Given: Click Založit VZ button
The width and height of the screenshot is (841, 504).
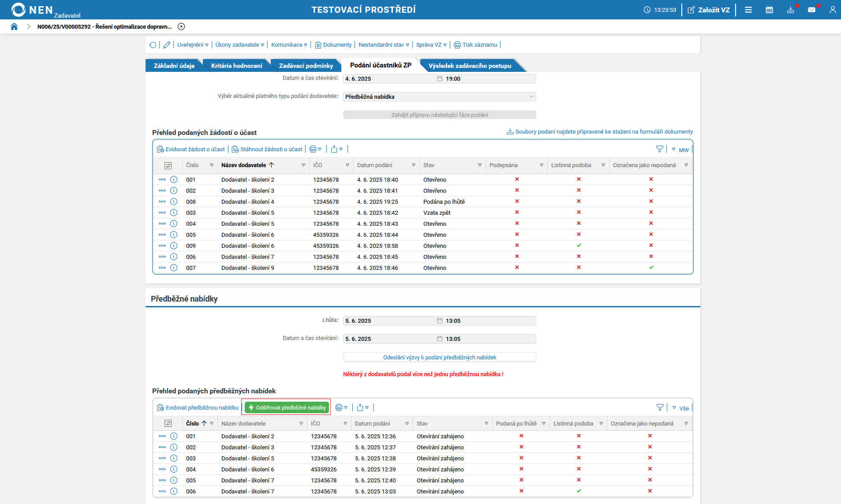Looking at the screenshot, I should 709,10.
